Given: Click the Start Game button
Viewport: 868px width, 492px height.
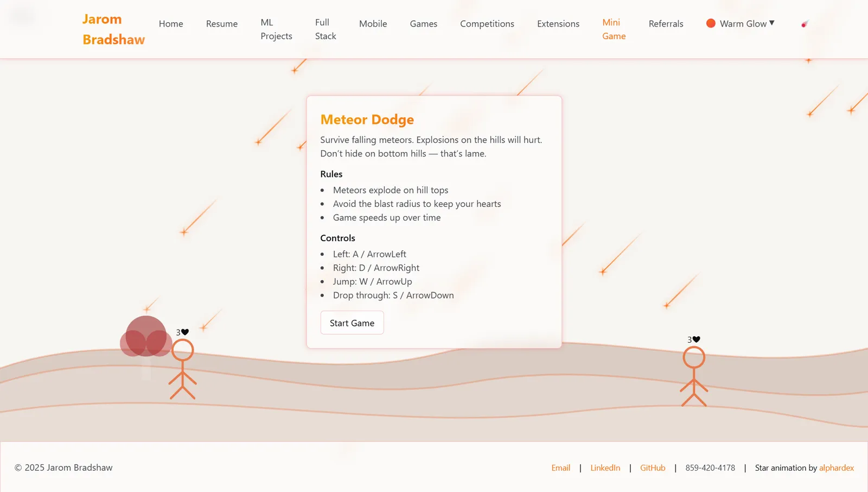Looking at the screenshot, I should point(352,323).
